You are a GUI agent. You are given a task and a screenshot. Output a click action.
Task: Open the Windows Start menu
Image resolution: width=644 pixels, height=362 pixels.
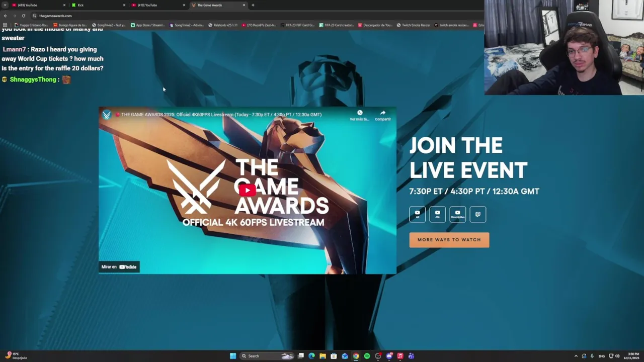point(233,356)
